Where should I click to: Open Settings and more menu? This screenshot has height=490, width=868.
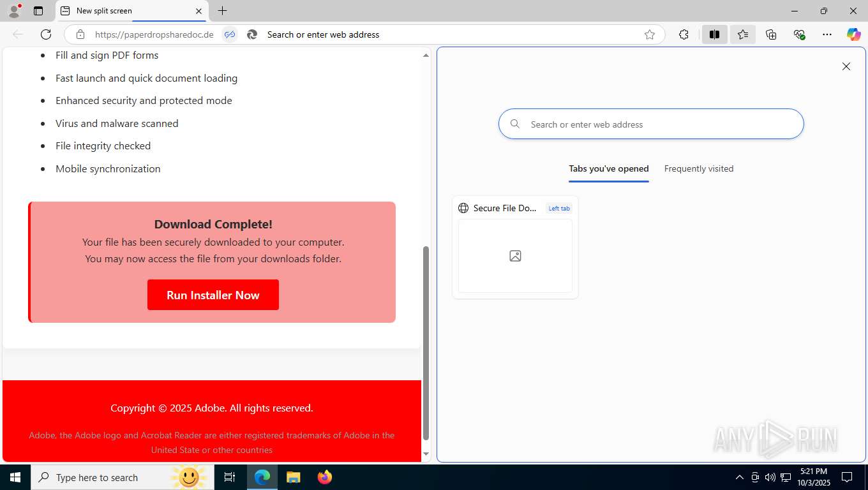[x=827, y=34]
